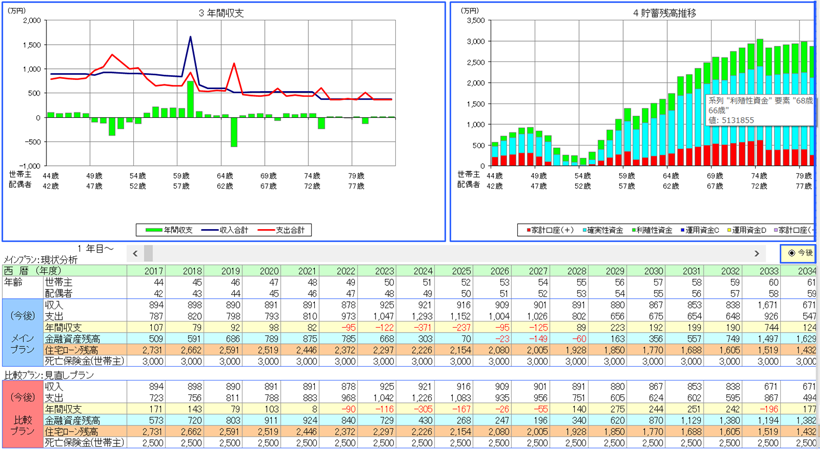Click 支出合計 red line legend entry

pyautogui.click(x=285, y=230)
